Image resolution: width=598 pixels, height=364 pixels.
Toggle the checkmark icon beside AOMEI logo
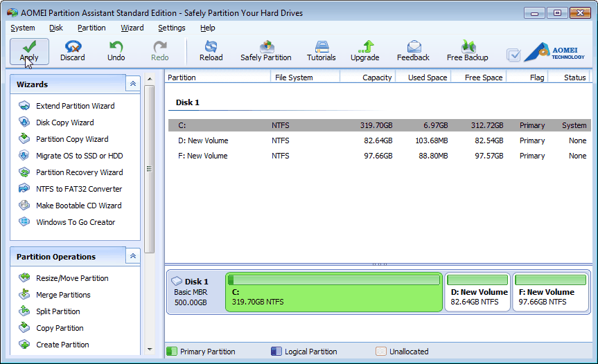point(513,55)
